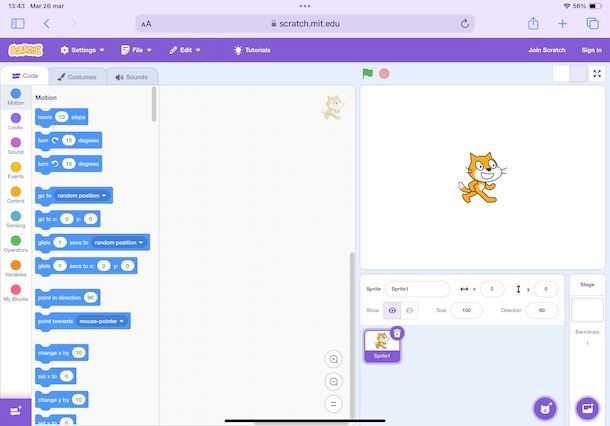Click the Choose a Backdrop button
Image resolution: width=610 pixels, height=426 pixels.
[x=587, y=408]
